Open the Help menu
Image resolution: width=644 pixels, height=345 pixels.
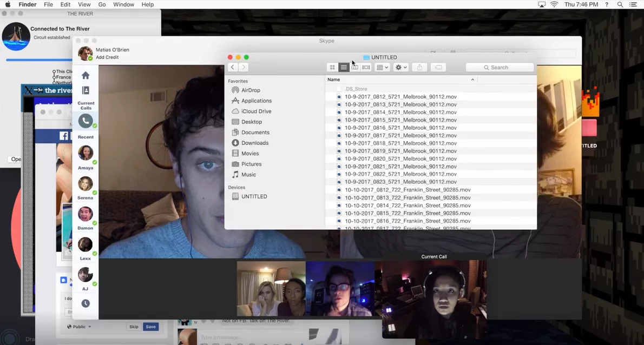[x=147, y=4]
